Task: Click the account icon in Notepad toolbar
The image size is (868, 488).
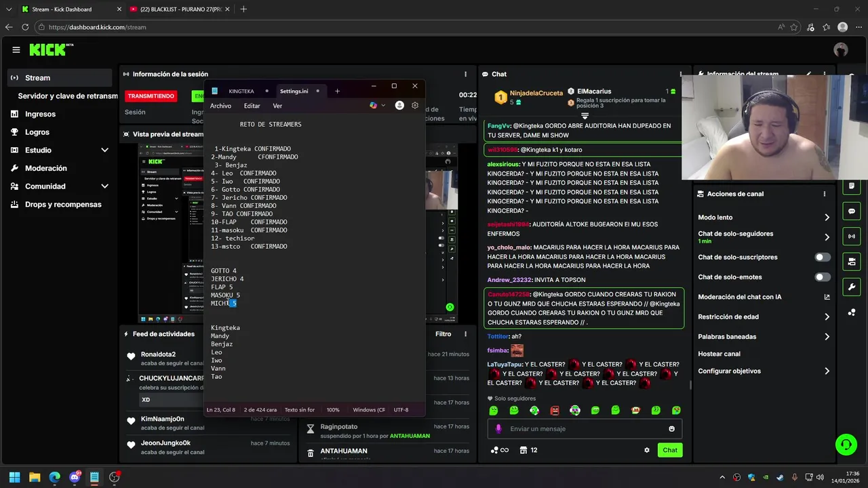Action: click(x=399, y=106)
